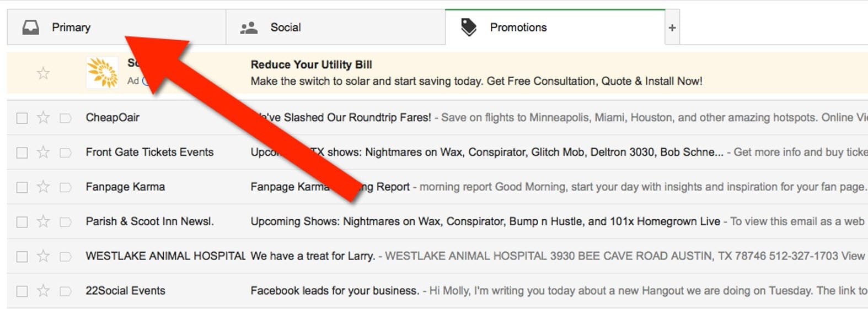This screenshot has width=868, height=309.
Task: Select the WESTLAKE ANIMAL HOSPITAL checkbox
Action: 22,257
